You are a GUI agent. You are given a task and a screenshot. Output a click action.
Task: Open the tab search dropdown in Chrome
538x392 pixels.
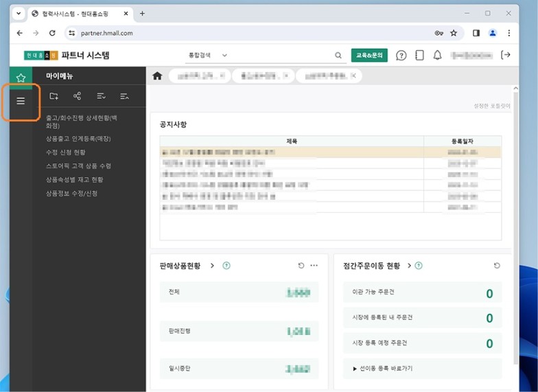[19, 14]
